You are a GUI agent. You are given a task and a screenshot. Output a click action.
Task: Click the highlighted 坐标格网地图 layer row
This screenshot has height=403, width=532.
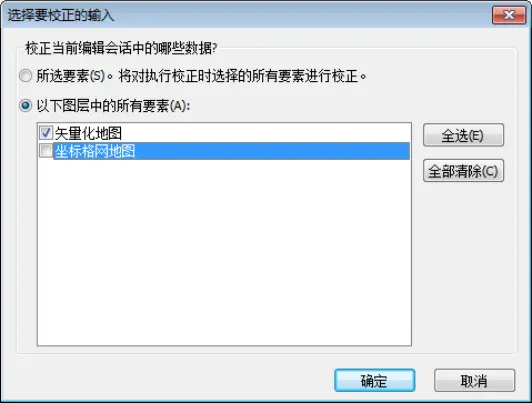(x=232, y=151)
